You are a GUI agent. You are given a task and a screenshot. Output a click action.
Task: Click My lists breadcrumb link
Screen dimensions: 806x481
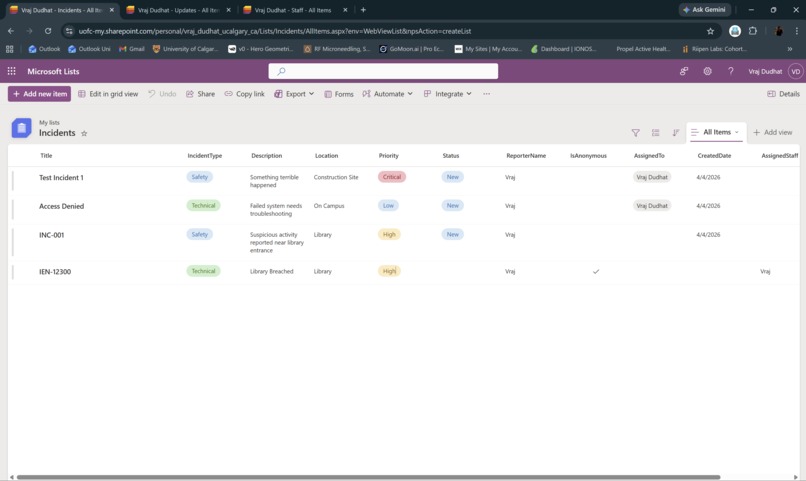pyautogui.click(x=49, y=122)
